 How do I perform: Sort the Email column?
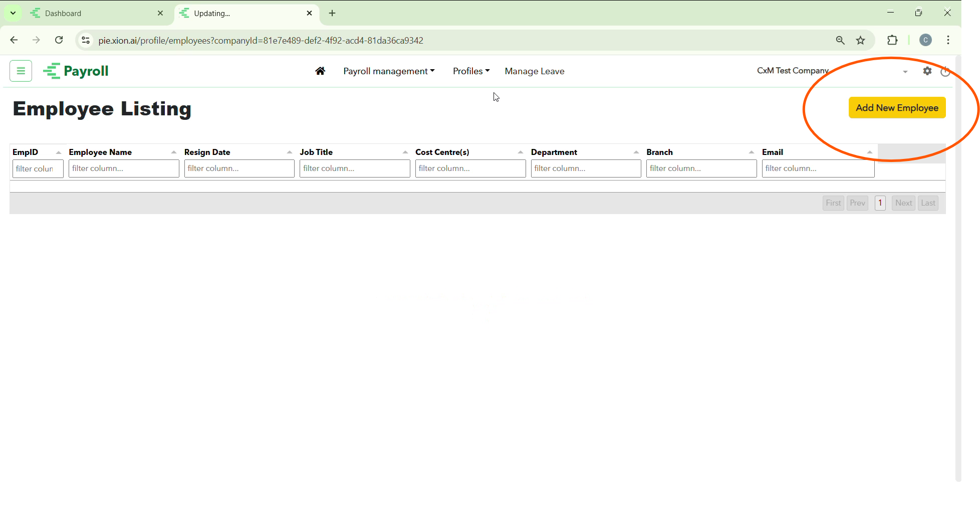pyautogui.click(x=869, y=152)
